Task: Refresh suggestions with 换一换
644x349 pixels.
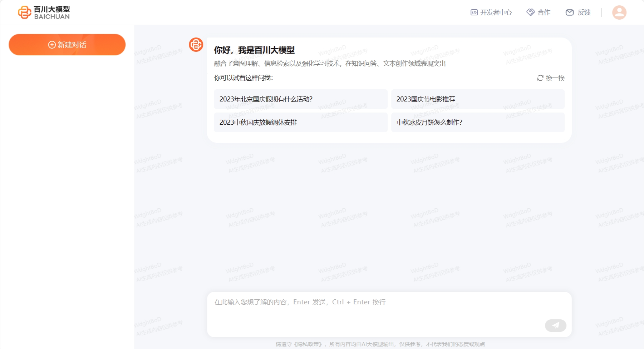Action: (x=551, y=78)
